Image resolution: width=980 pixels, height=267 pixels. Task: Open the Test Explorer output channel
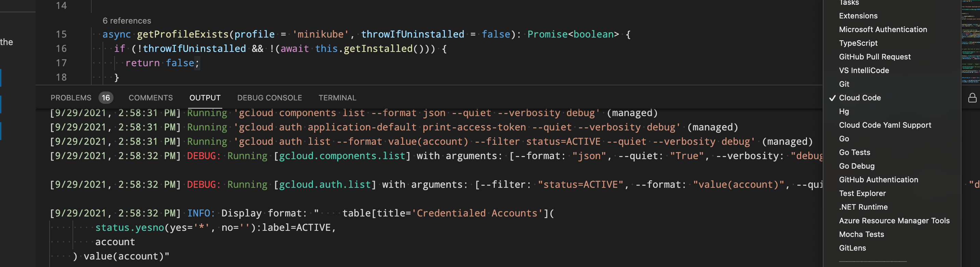pos(862,193)
